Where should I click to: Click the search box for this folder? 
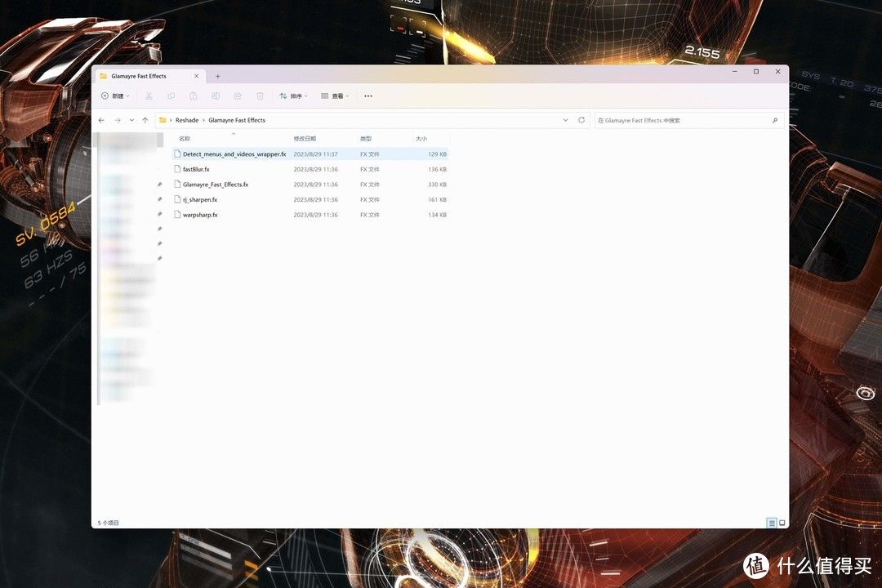click(x=689, y=120)
